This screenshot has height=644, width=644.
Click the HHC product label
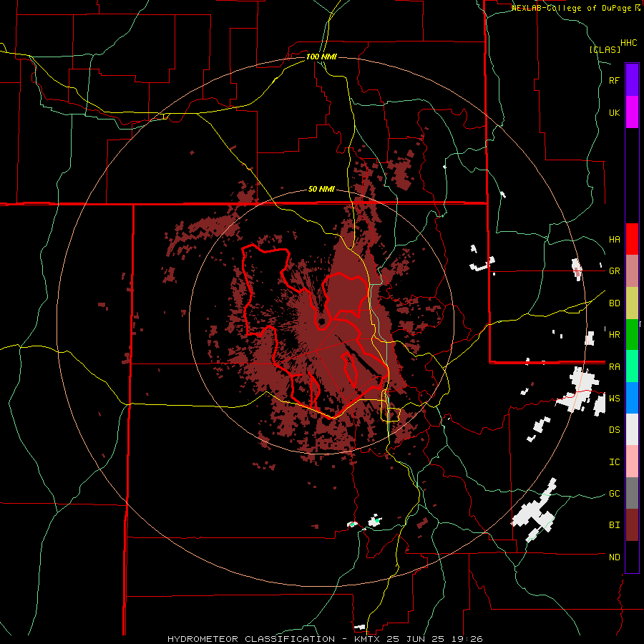[628, 43]
